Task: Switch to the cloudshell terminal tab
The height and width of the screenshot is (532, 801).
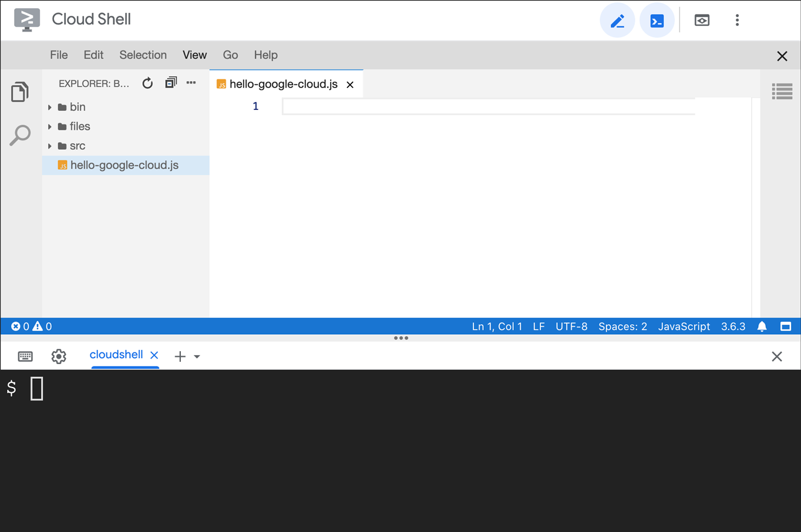Action: pyautogui.click(x=116, y=355)
